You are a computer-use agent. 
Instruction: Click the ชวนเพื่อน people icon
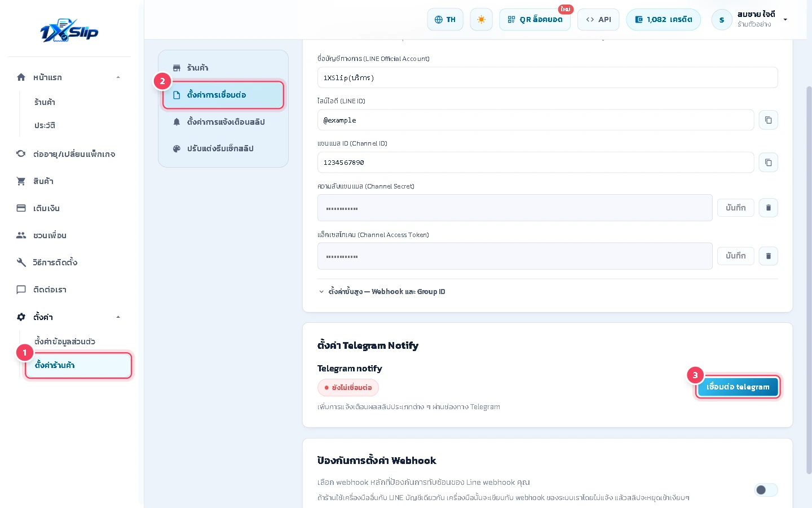pyautogui.click(x=21, y=235)
